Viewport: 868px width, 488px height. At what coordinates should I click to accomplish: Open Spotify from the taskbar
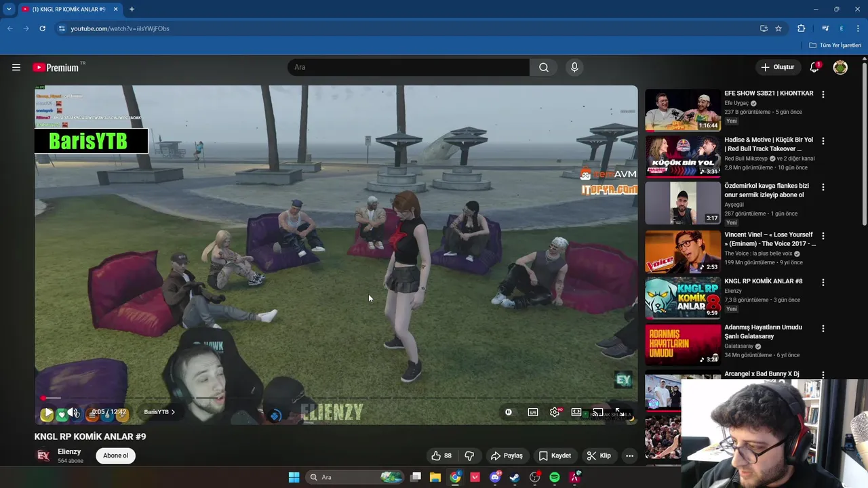coord(555,477)
